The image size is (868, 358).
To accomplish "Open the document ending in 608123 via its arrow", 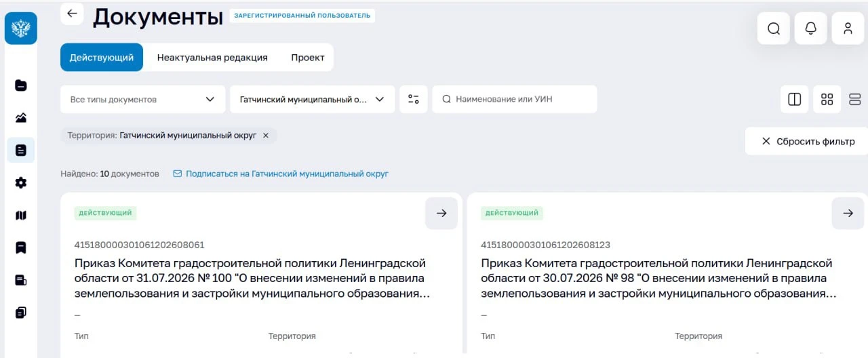I will tap(848, 213).
